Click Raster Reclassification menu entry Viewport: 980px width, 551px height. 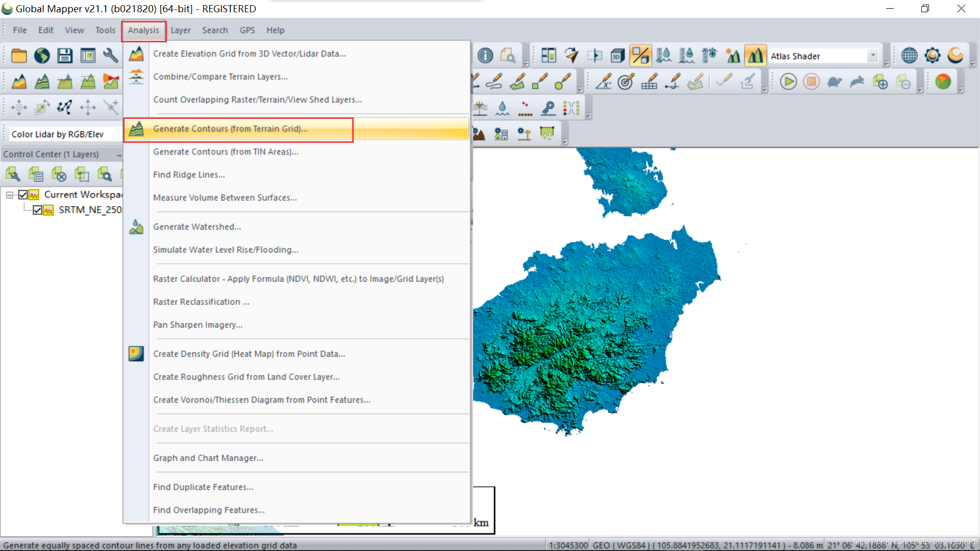point(201,302)
